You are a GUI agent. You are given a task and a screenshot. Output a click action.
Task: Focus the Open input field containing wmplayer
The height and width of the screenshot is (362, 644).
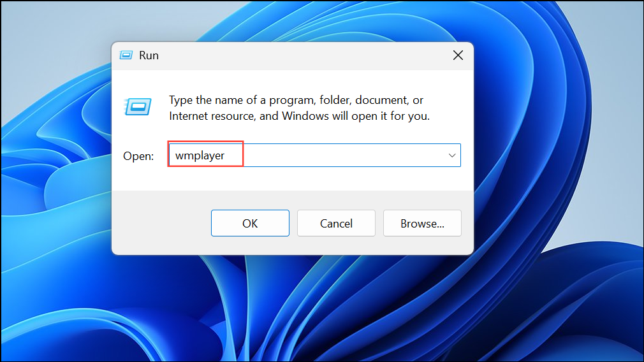click(314, 155)
